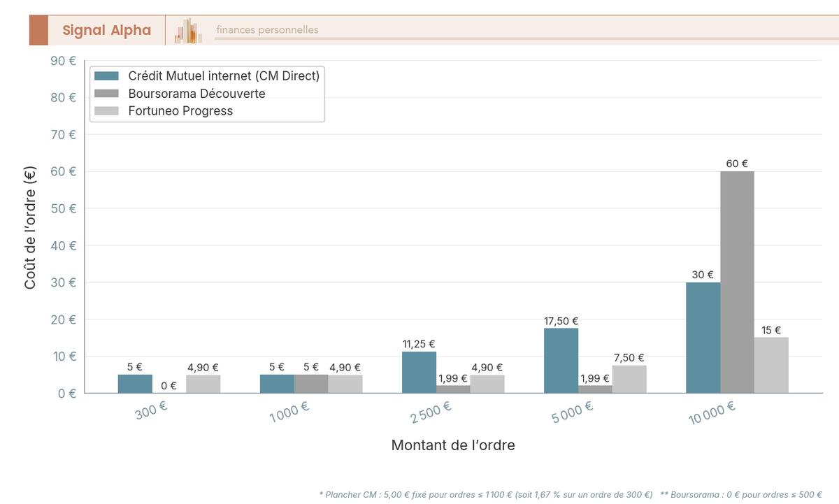Click the Signal Alpha brand title

click(106, 30)
